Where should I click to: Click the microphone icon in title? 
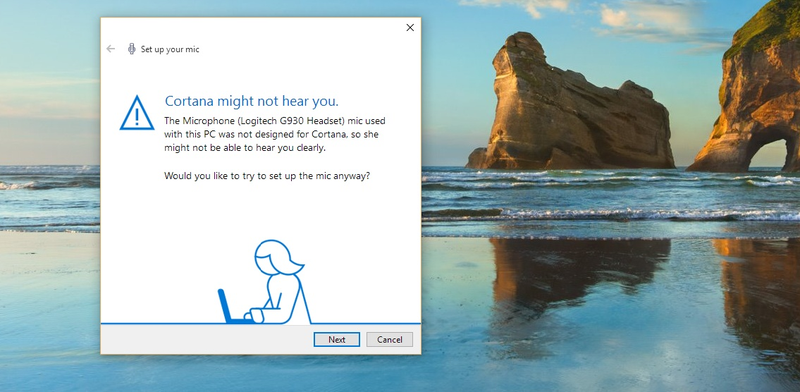pos(132,49)
